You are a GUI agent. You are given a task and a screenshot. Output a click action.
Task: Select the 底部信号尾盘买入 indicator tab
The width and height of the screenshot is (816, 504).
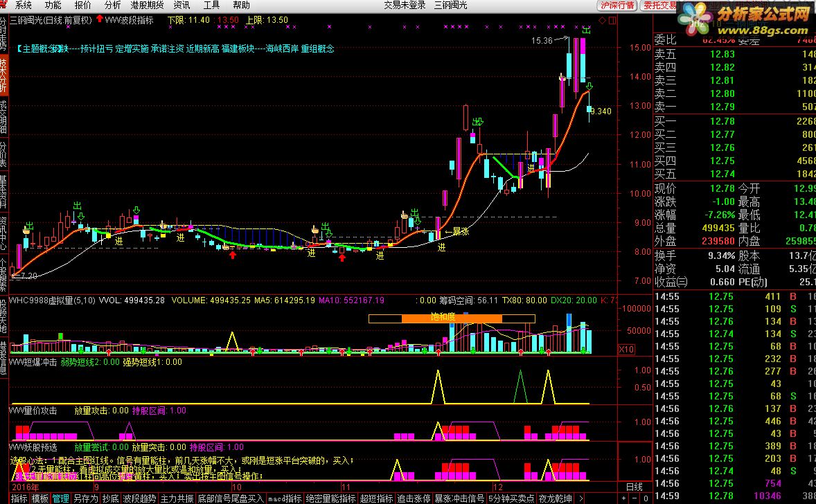click(x=231, y=498)
